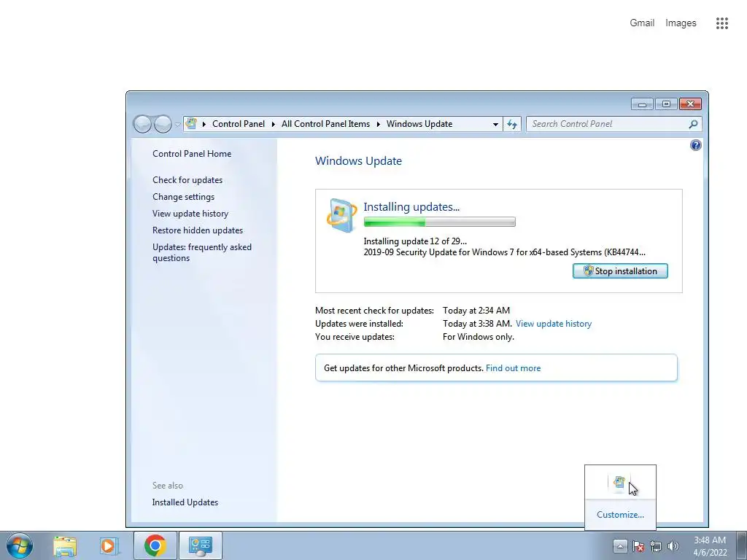Screen dimensions: 747x560
Task: Click Find out more link
Action: tap(513, 368)
